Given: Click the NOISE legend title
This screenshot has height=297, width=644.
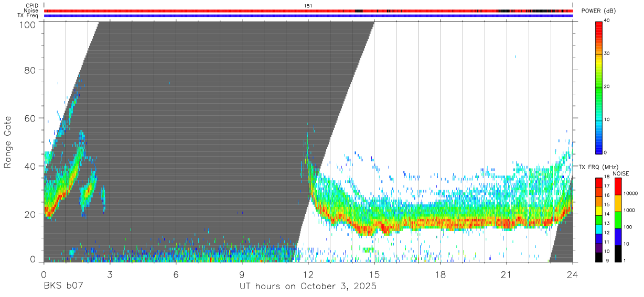Looking at the screenshot, I should (x=620, y=173).
